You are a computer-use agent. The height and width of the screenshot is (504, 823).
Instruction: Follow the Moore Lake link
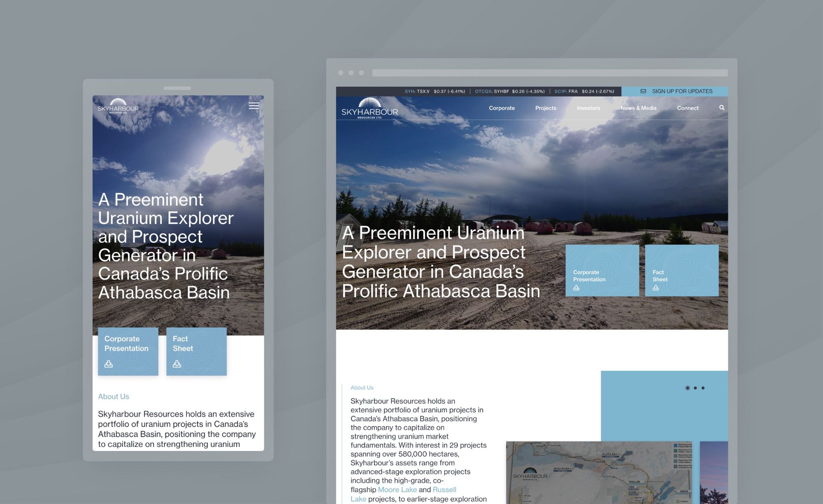pos(397,490)
